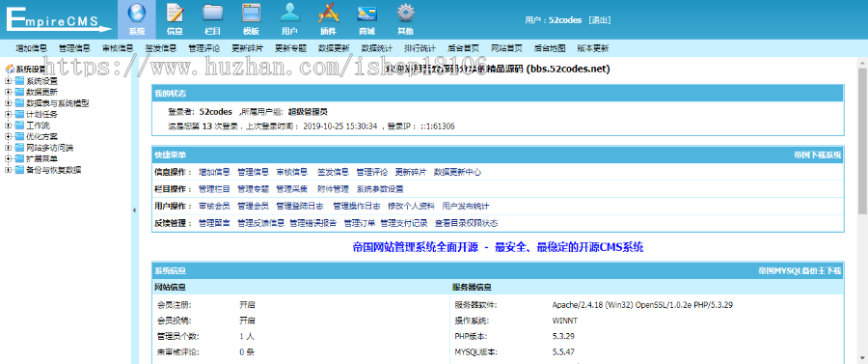Open the 模板 window icon module
Image resolution: width=868 pixels, height=364 pixels.
tap(252, 19)
